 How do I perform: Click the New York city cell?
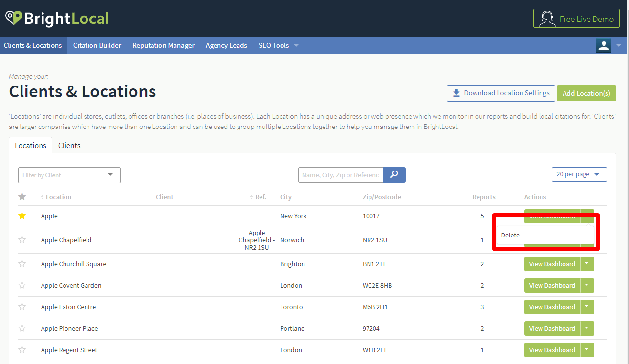[293, 216]
